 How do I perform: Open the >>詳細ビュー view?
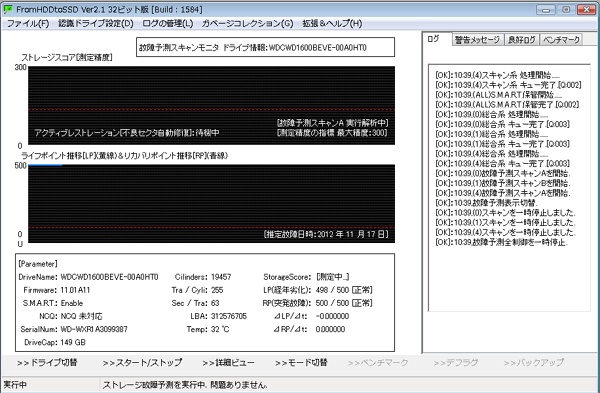[228, 362]
